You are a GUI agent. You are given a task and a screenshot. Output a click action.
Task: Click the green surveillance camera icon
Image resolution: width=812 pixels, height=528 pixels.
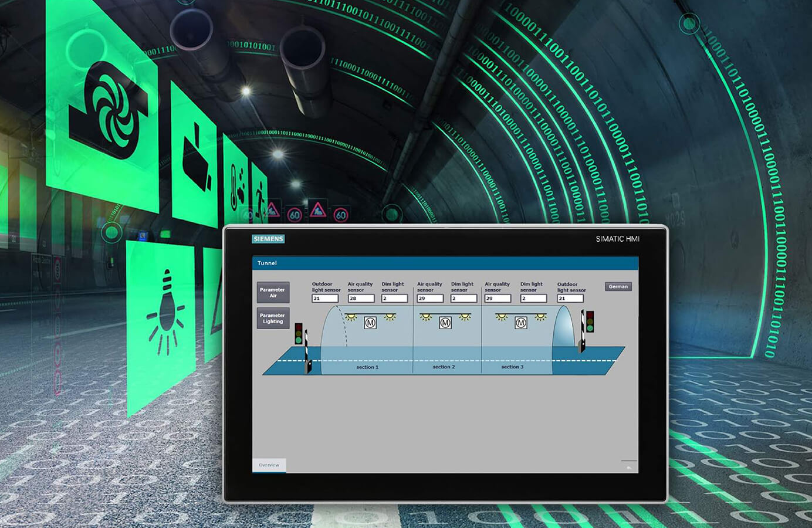(197, 158)
